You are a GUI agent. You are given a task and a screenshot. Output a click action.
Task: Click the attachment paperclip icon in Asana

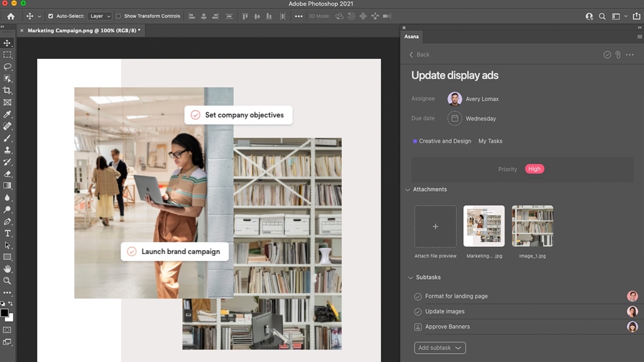pyautogui.click(x=618, y=55)
